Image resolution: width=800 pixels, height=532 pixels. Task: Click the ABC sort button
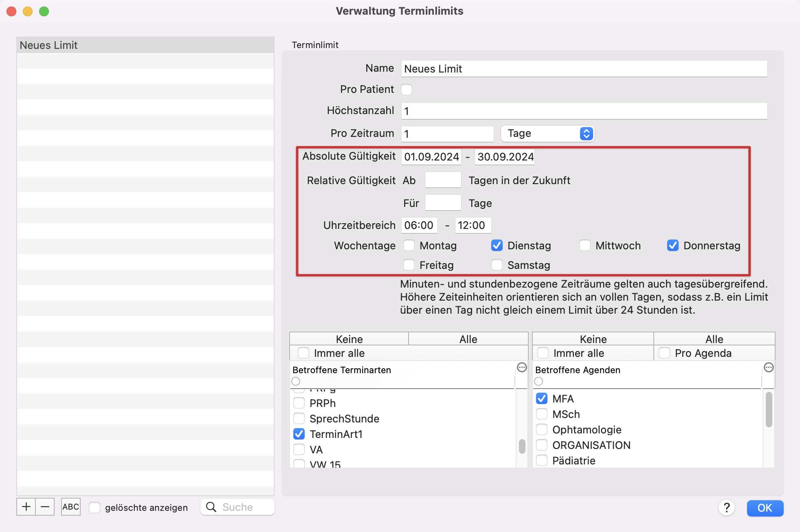tap(71, 507)
